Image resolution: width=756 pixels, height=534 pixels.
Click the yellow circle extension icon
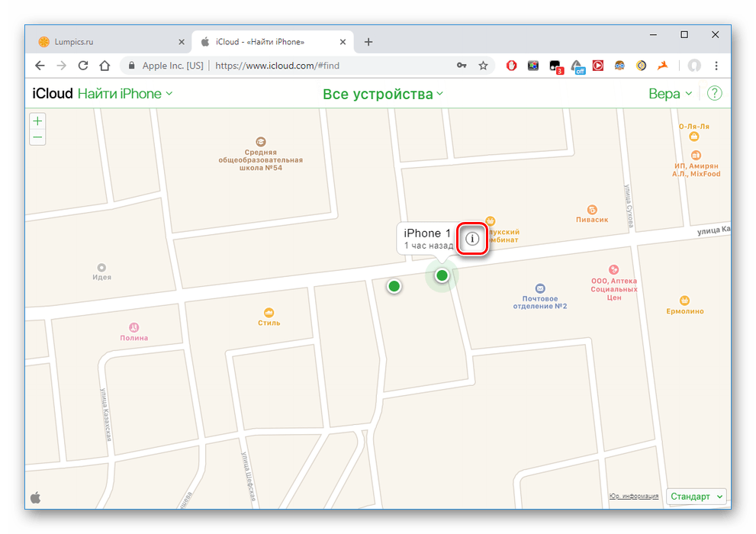pos(641,66)
